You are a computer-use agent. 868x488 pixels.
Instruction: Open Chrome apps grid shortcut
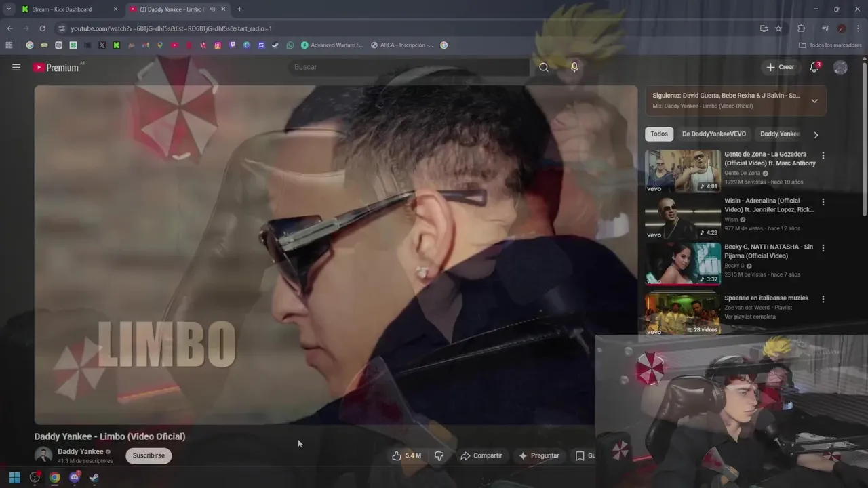[9, 45]
